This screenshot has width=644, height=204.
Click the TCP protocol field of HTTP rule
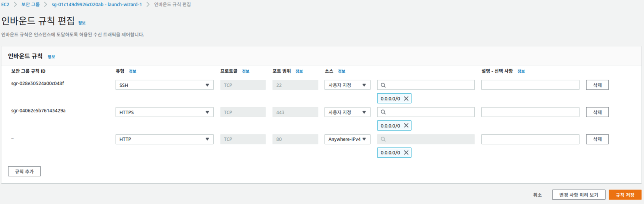click(x=243, y=139)
